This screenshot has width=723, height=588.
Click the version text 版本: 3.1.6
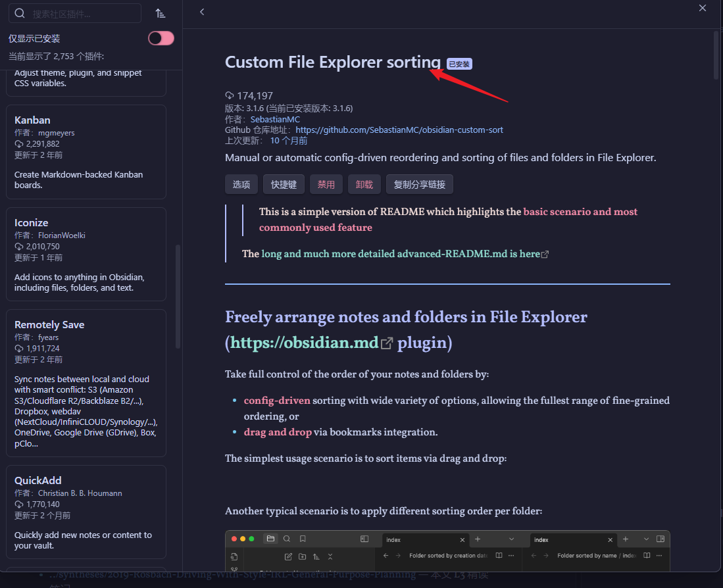click(x=244, y=109)
